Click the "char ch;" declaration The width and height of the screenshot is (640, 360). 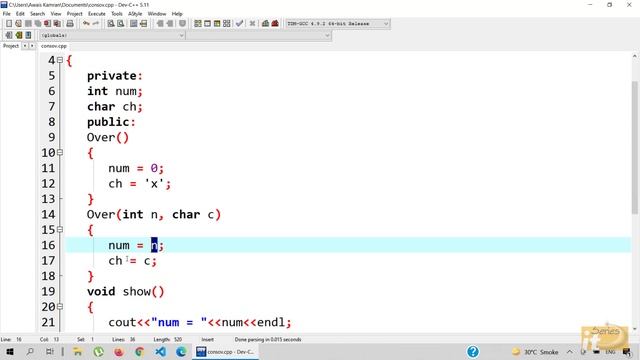(x=115, y=107)
